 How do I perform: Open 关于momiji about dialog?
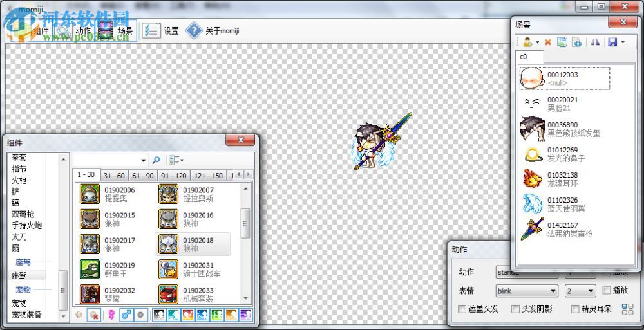coord(212,31)
